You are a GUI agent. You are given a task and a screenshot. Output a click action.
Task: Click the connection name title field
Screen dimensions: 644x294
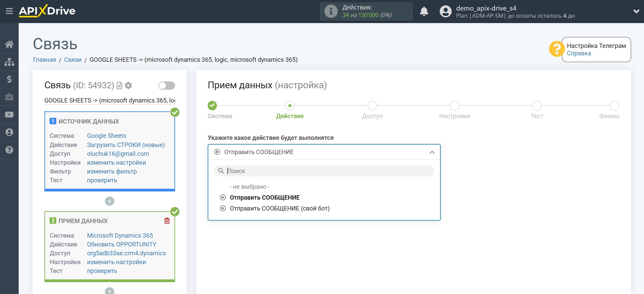pos(110,100)
